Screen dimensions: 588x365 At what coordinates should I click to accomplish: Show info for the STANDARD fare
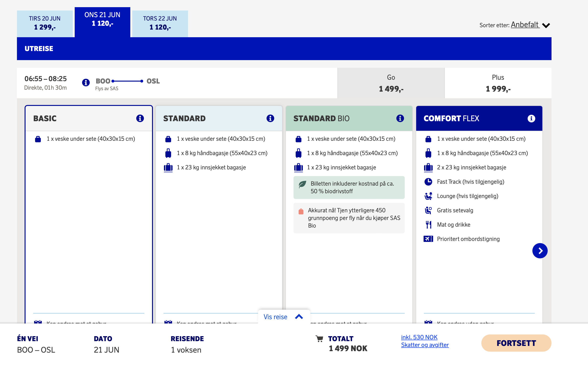(270, 118)
